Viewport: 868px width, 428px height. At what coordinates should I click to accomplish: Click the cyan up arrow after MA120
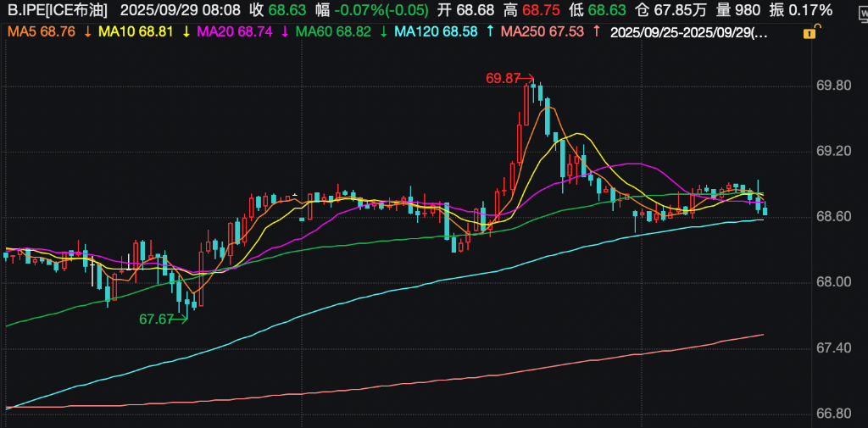pyautogui.click(x=490, y=31)
